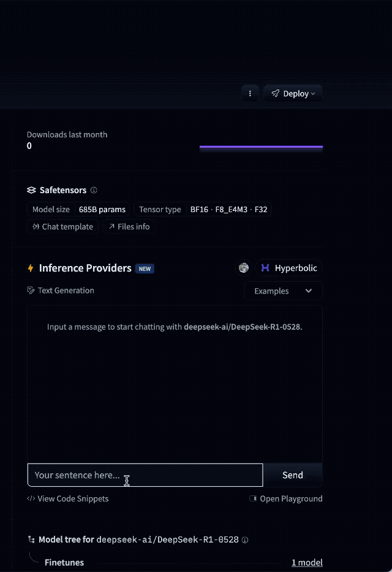This screenshot has height=572, width=392.
Task: Click the Safetensors info icon
Action: point(93,190)
